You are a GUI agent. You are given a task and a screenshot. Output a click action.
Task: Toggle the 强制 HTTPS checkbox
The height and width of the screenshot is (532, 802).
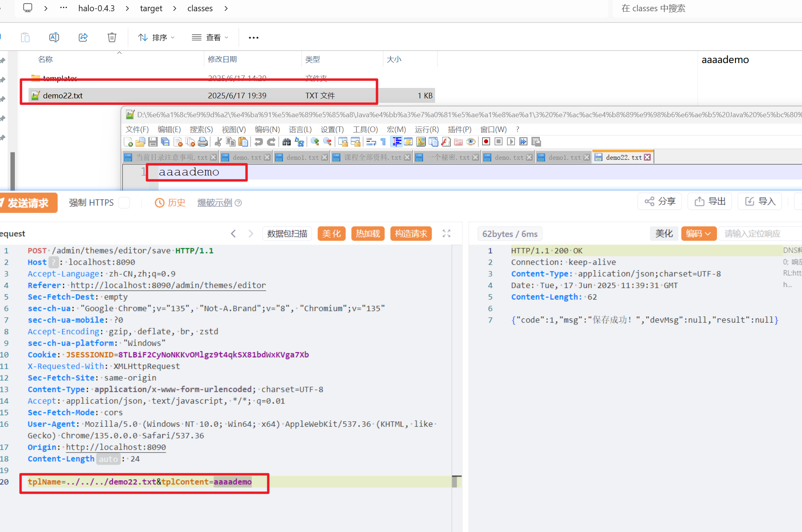tap(124, 203)
